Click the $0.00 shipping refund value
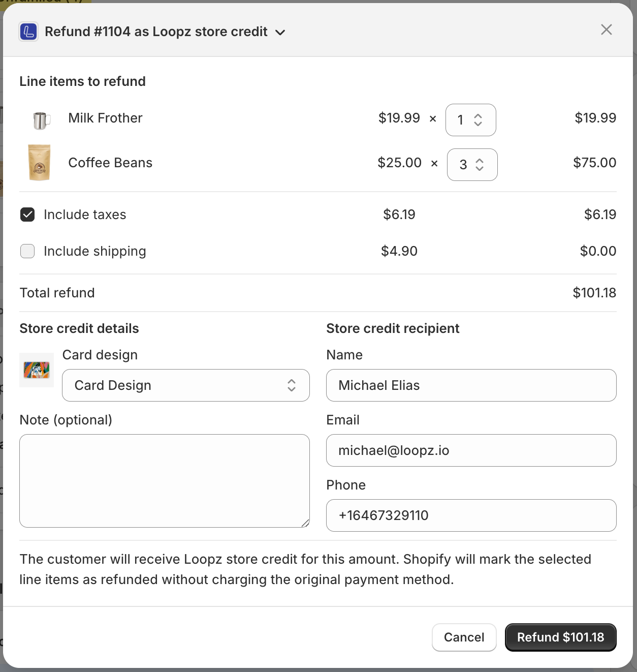 tap(598, 251)
